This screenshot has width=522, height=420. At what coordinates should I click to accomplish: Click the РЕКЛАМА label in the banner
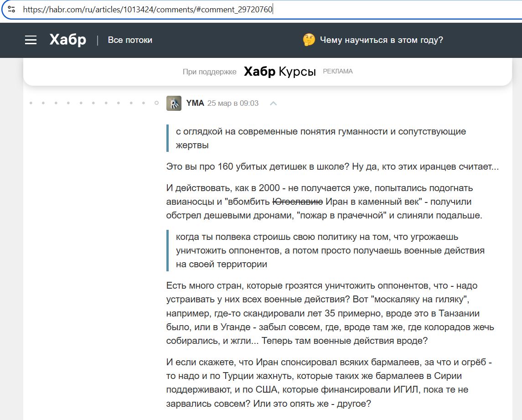(x=338, y=71)
